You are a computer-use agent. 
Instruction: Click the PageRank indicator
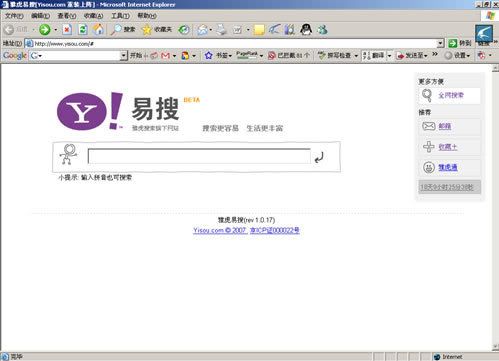pyautogui.click(x=247, y=55)
